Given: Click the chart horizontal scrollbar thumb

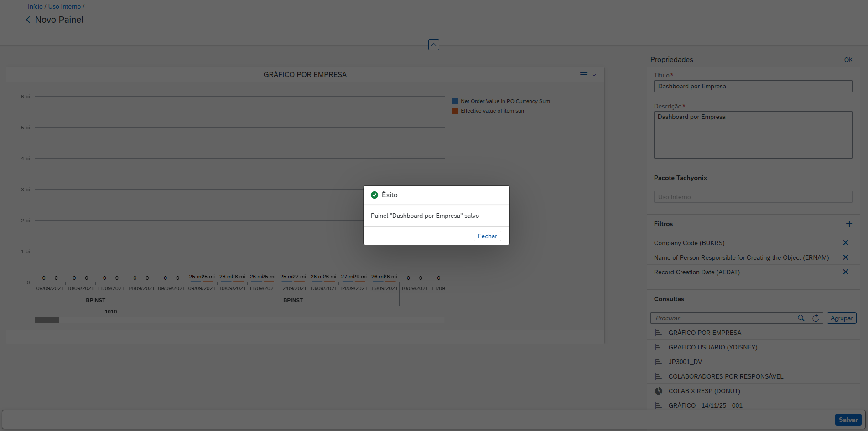Looking at the screenshot, I should click(x=47, y=320).
